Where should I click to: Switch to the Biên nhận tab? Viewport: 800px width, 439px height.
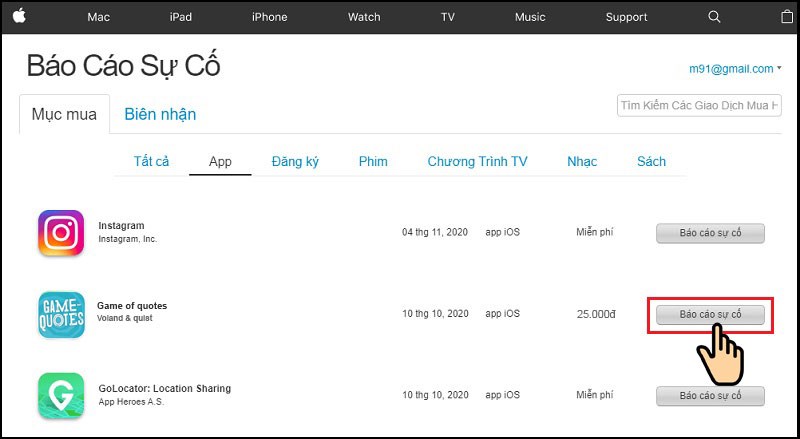[160, 114]
